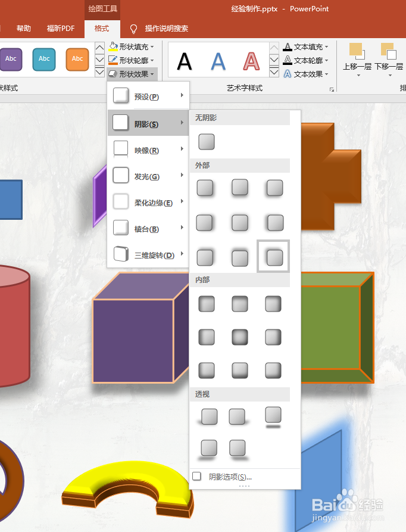Choose the second perspective shadow preset in 透视

point(239,417)
